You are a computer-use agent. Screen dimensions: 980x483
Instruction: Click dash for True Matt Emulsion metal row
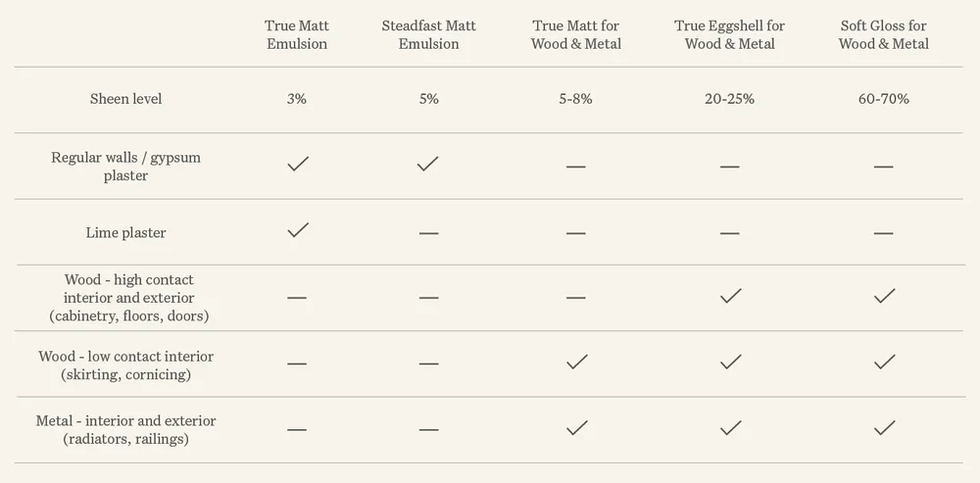297,430
